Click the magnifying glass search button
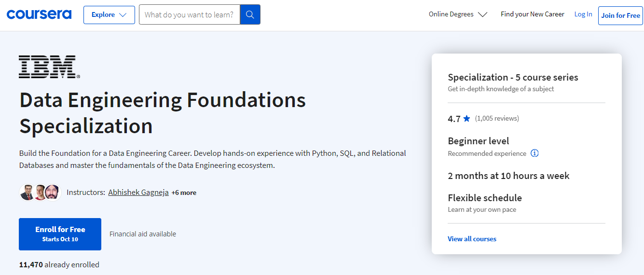 click(250, 14)
